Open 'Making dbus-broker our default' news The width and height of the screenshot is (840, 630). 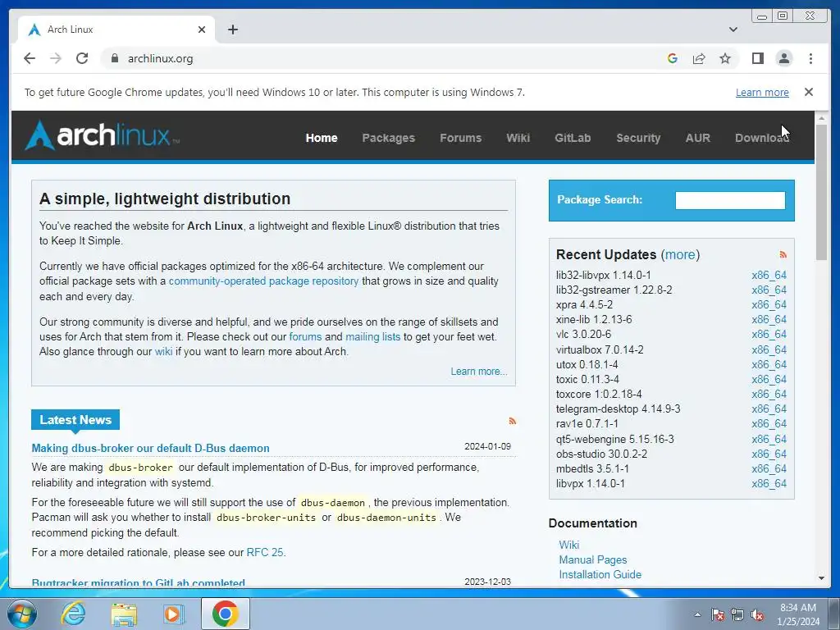click(151, 449)
